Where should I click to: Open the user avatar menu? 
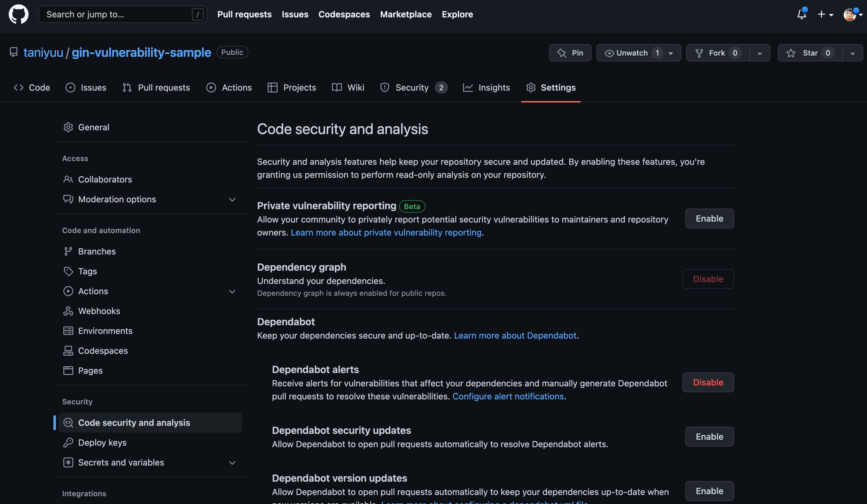click(x=852, y=15)
